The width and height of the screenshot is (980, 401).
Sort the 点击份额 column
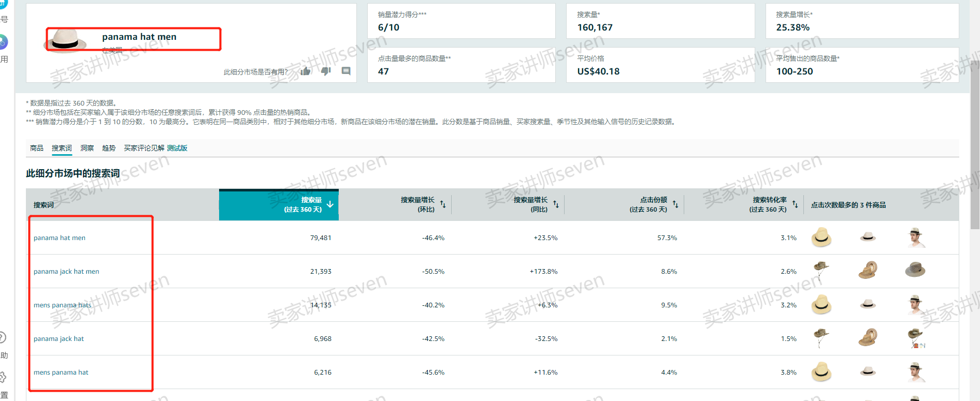tap(675, 204)
